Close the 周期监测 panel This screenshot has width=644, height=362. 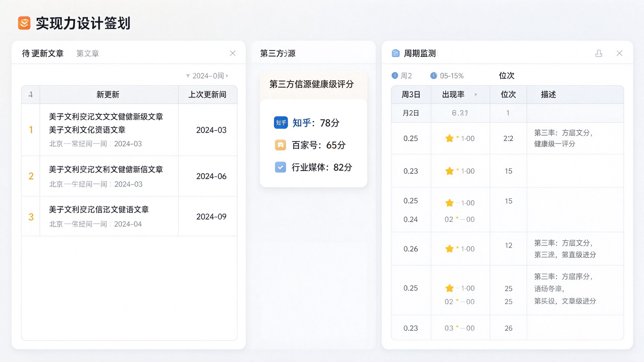pos(619,53)
